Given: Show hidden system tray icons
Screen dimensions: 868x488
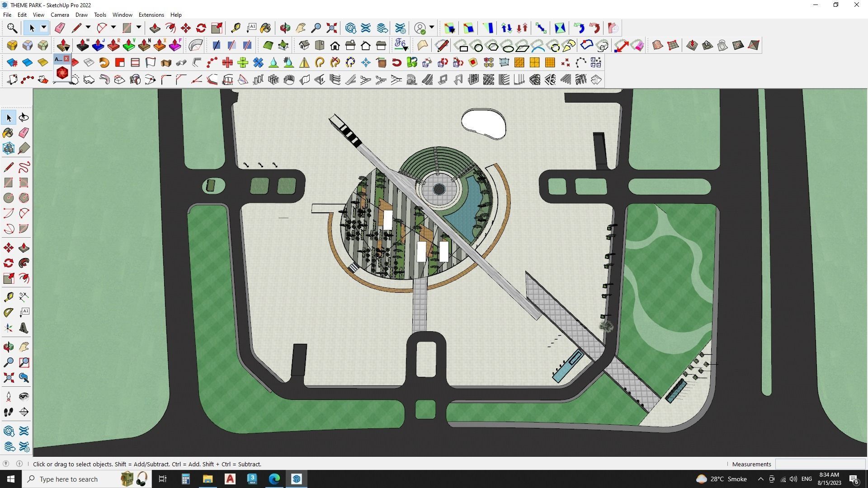Looking at the screenshot, I should [760, 479].
